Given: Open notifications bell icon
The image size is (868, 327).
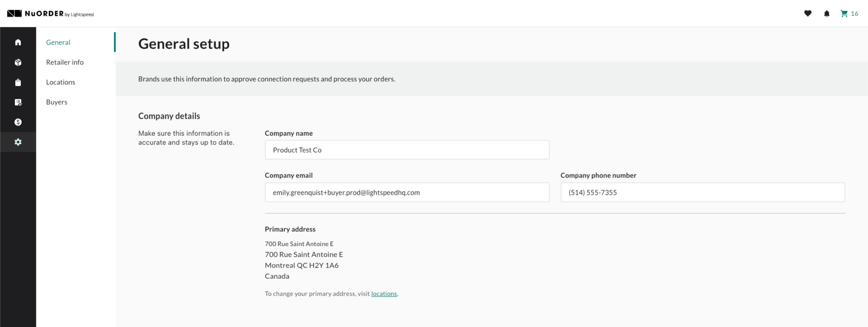Looking at the screenshot, I should 826,14.
